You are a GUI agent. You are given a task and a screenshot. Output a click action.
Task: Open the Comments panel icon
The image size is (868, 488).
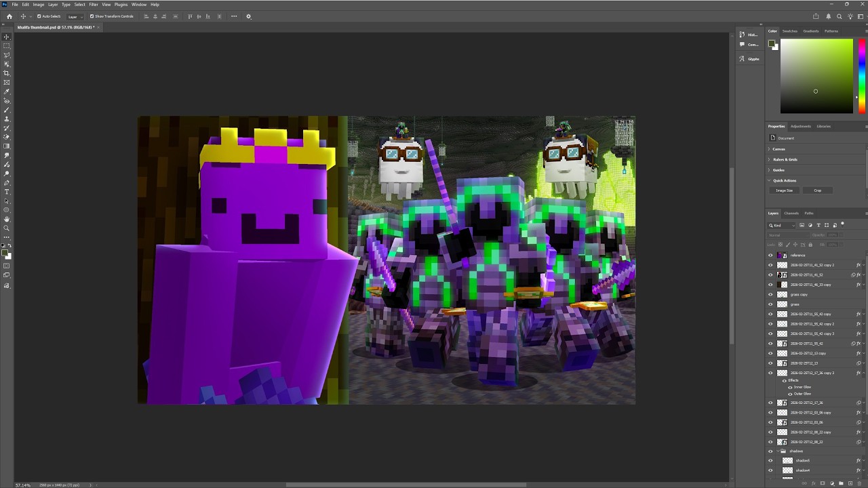click(x=742, y=45)
